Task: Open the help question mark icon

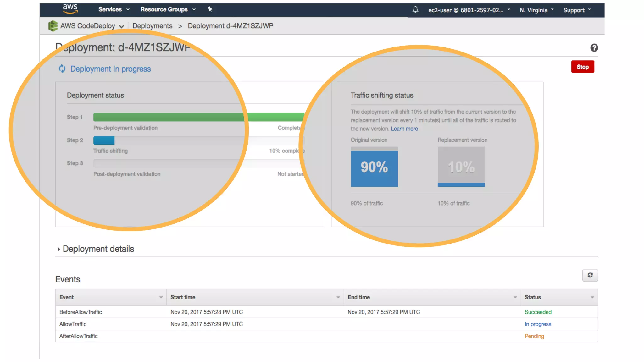Action: coord(594,48)
